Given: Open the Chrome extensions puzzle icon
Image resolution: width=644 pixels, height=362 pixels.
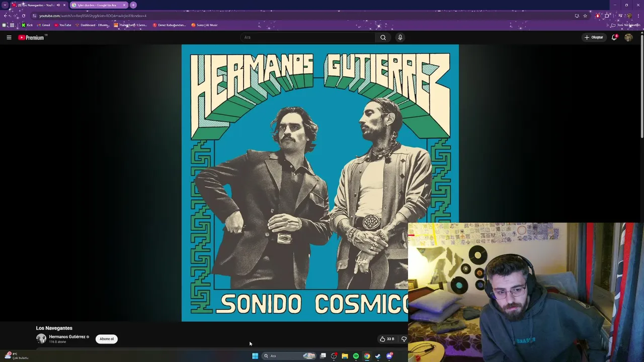Looking at the screenshot, I should tap(607, 16).
